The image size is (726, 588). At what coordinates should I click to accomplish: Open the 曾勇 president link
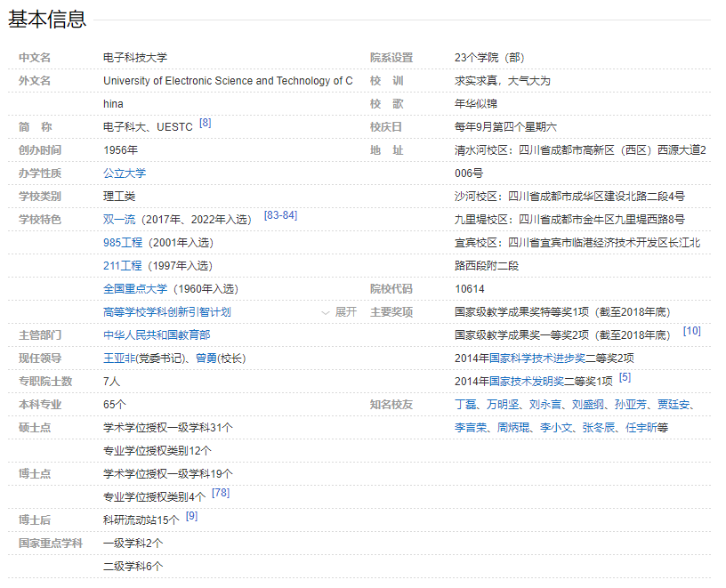coord(206,358)
